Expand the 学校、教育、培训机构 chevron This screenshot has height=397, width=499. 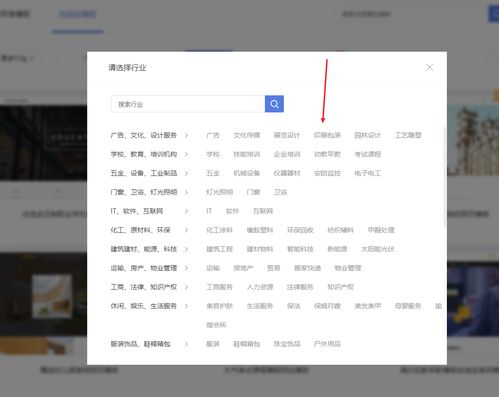186,154
